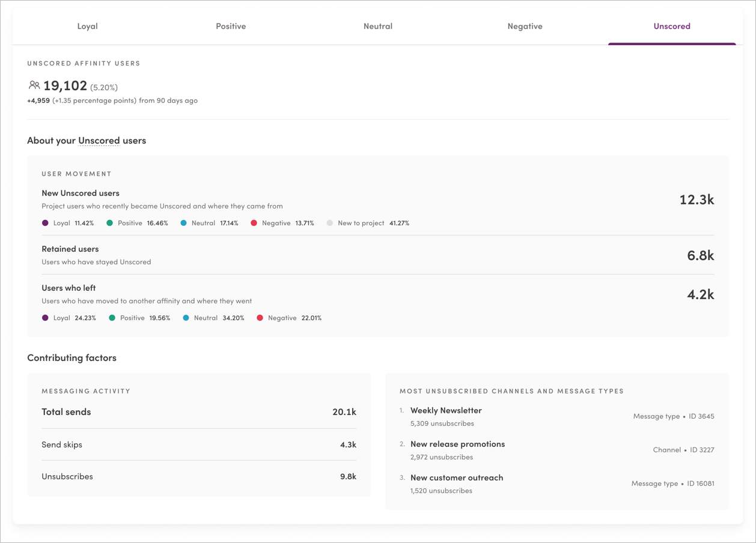
Task: Click the 20.1k total sends value
Action: (344, 412)
